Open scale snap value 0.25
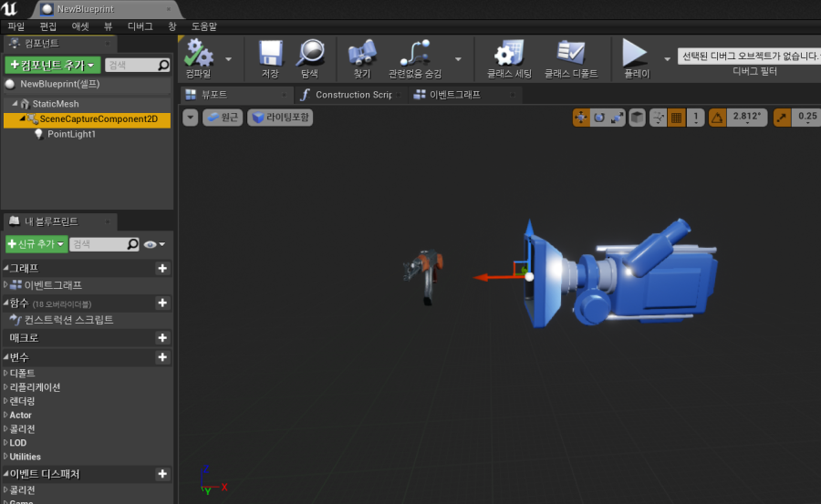The height and width of the screenshot is (504, 821). point(807,118)
